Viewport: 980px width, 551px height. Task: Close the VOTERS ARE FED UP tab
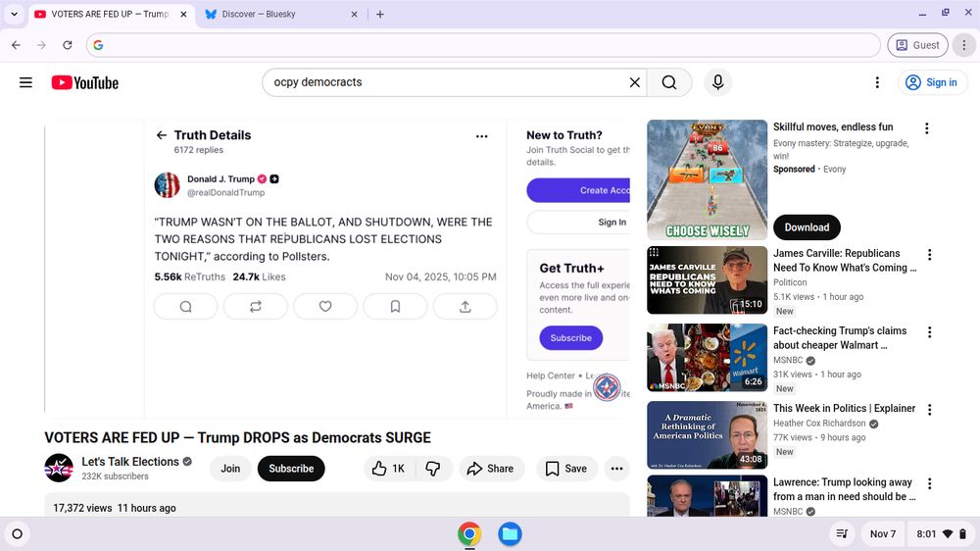click(x=183, y=14)
